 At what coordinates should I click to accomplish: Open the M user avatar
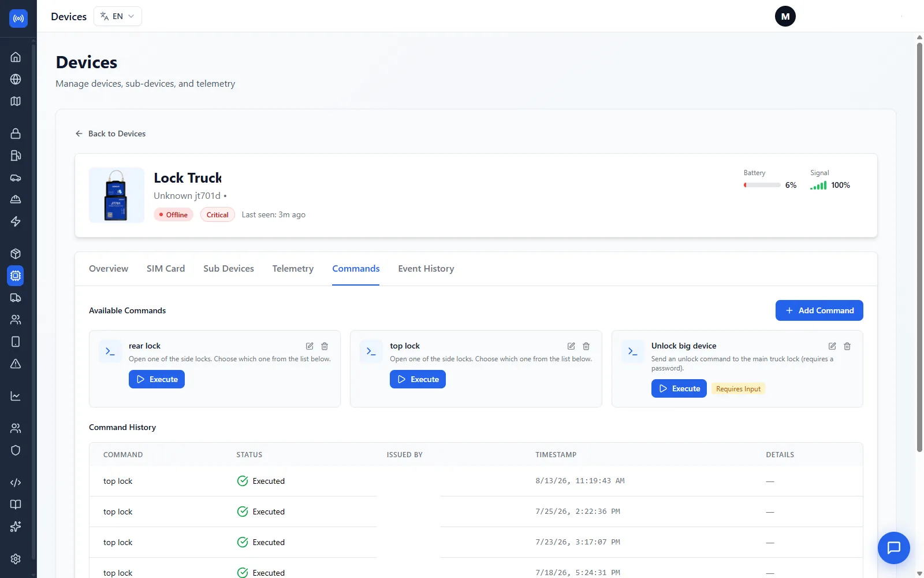(785, 16)
